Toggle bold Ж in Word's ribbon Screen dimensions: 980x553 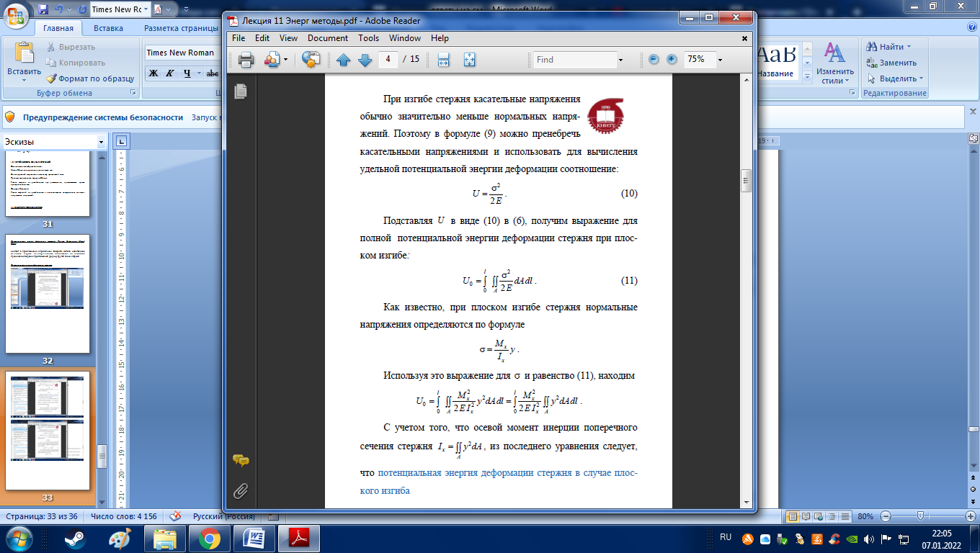[153, 73]
